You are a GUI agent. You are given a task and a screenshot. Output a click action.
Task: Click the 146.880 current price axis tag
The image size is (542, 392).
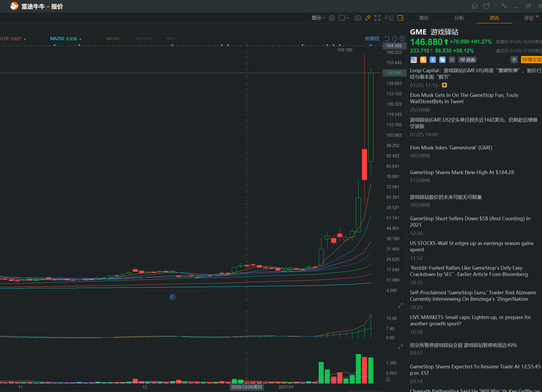click(x=394, y=73)
